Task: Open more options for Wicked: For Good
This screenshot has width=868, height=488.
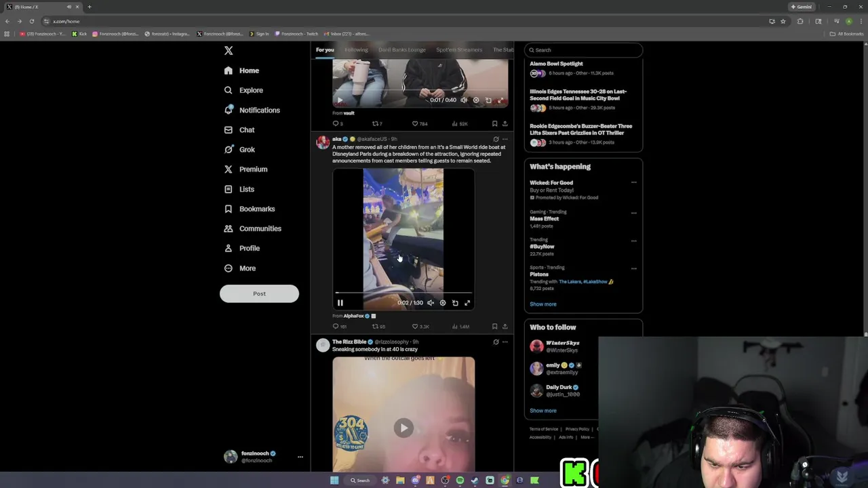Action: [634, 182]
